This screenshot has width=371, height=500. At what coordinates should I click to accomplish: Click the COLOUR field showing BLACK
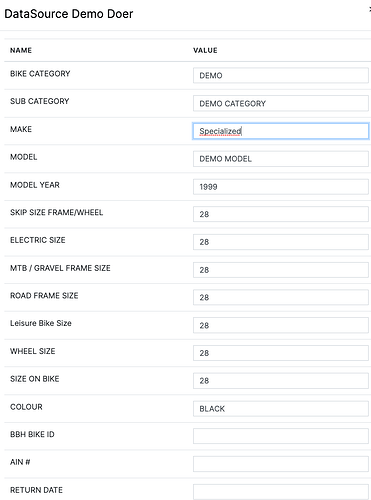click(281, 409)
